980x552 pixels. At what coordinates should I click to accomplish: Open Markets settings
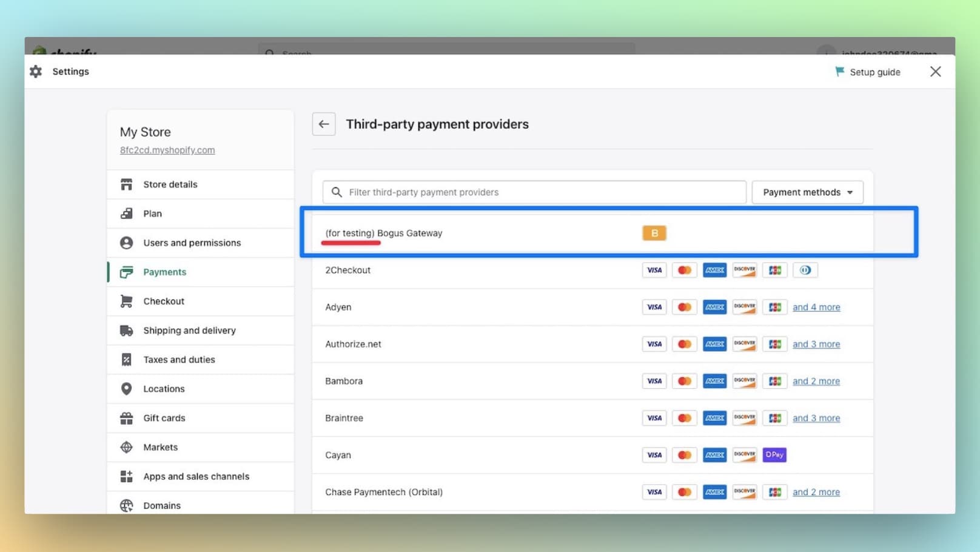[200, 447]
